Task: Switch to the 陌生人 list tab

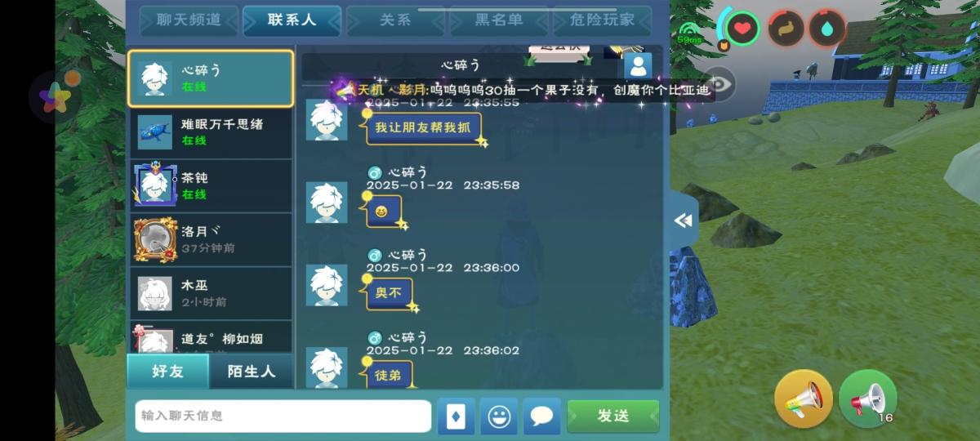Action: pos(252,371)
